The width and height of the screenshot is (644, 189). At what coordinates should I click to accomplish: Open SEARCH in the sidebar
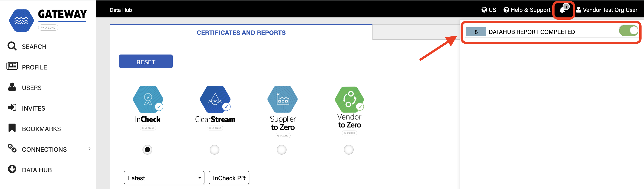(x=34, y=47)
